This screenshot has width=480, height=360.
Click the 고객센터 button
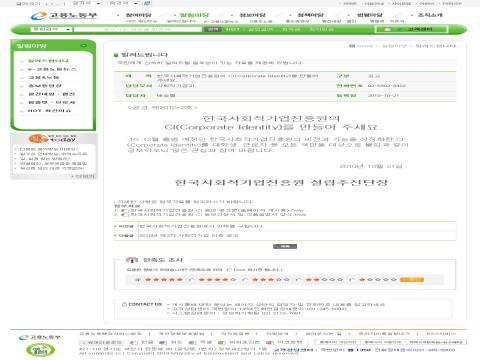[x=411, y=29]
